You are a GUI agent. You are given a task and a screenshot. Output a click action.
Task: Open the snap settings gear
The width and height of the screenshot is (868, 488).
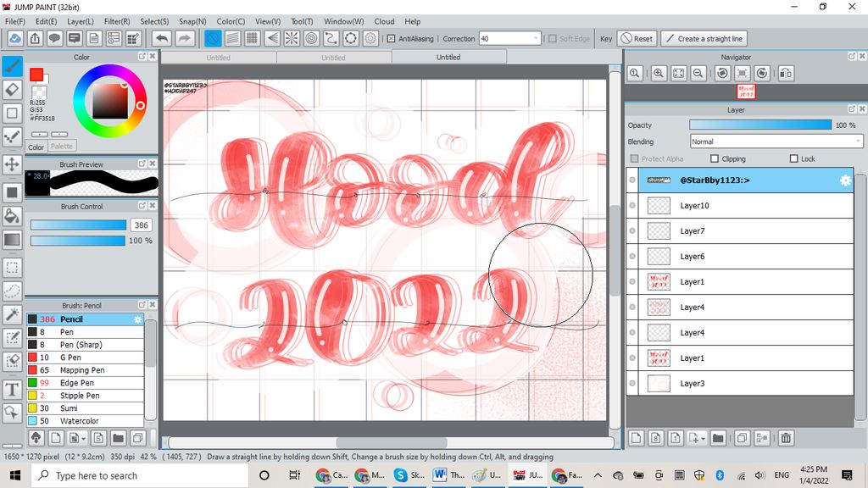[370, 39]
